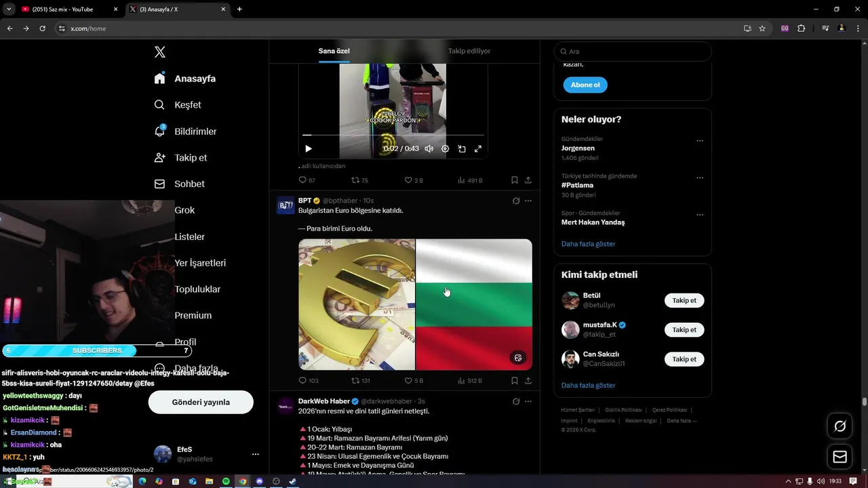The image size is (868, 488).
Task: Bookmark this page with star icon
Action: pyautogui.click(x=762, y=28)
